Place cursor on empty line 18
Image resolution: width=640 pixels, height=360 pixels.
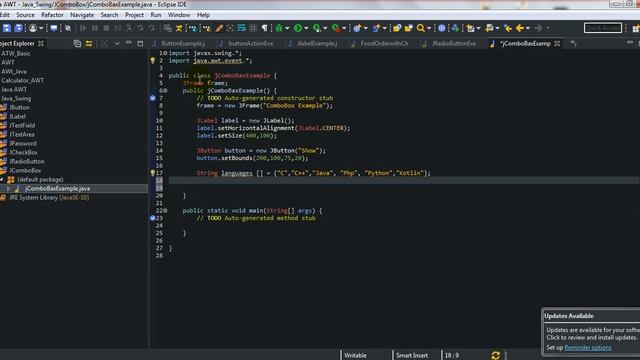[403, 180]
